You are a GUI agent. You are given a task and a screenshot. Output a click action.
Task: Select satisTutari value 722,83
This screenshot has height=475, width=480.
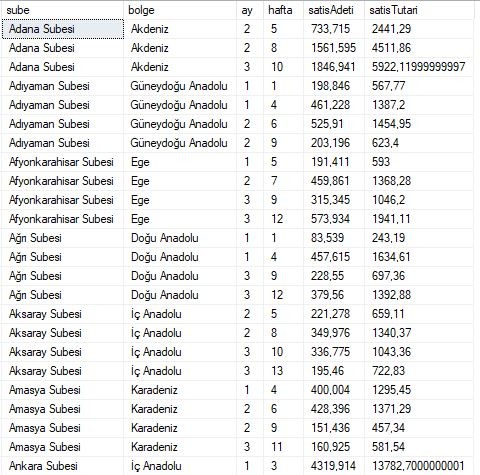(419, 371)
